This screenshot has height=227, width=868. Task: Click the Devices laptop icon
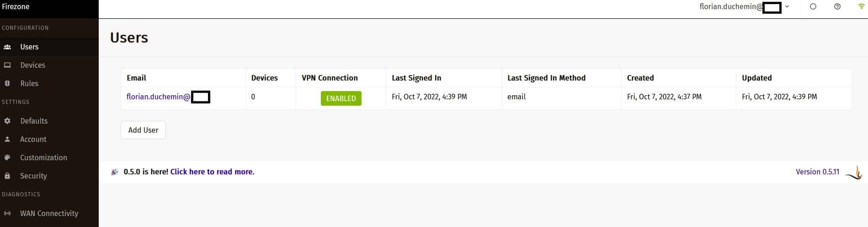click(7, 65)
